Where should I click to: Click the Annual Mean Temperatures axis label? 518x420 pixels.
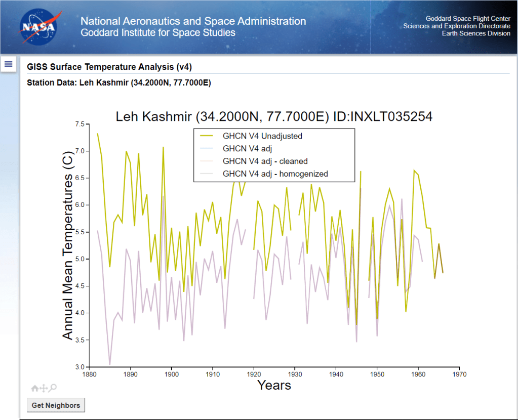[x=68, y=245]
